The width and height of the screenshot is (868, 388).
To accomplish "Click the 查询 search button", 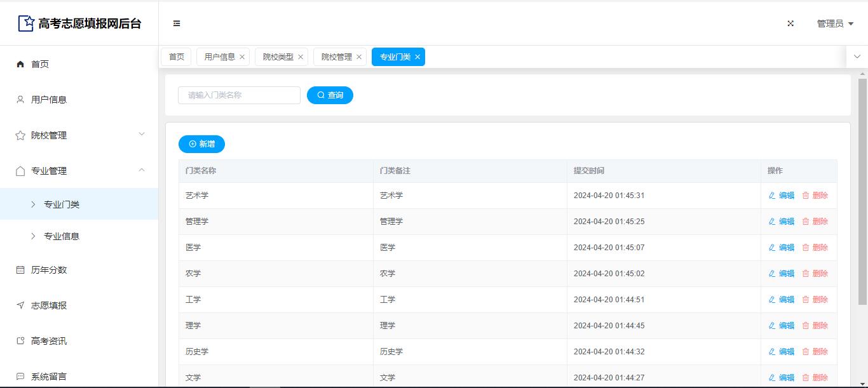I will tap(330, 95).
